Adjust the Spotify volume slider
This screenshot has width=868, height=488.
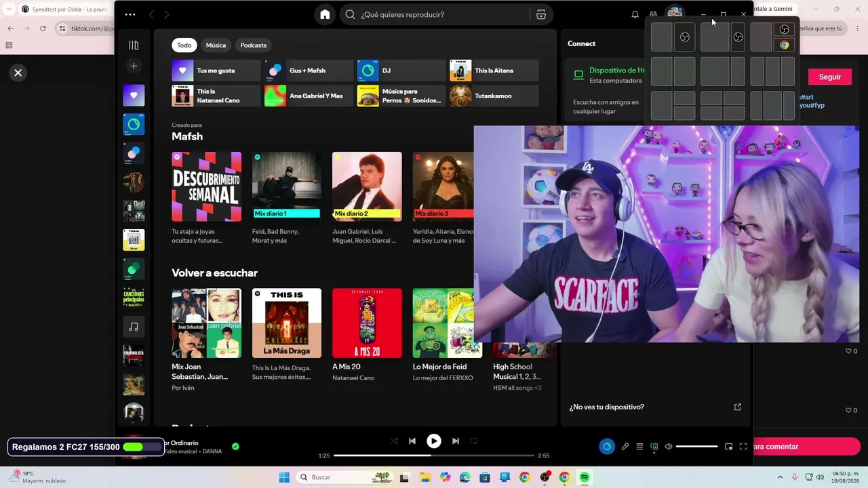[696, 447]
